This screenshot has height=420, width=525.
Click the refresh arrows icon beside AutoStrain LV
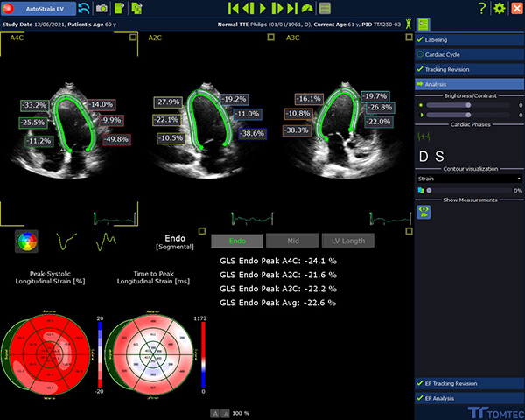tap(84, 8)
